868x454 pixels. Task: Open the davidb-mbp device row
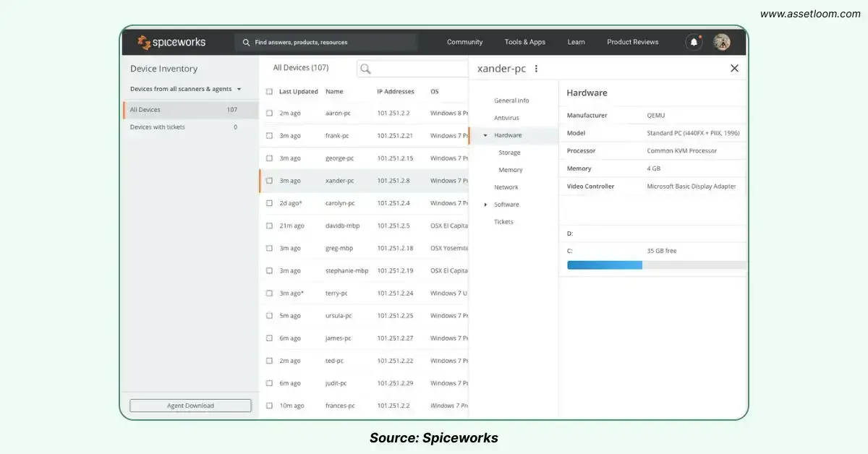[364, 226]
